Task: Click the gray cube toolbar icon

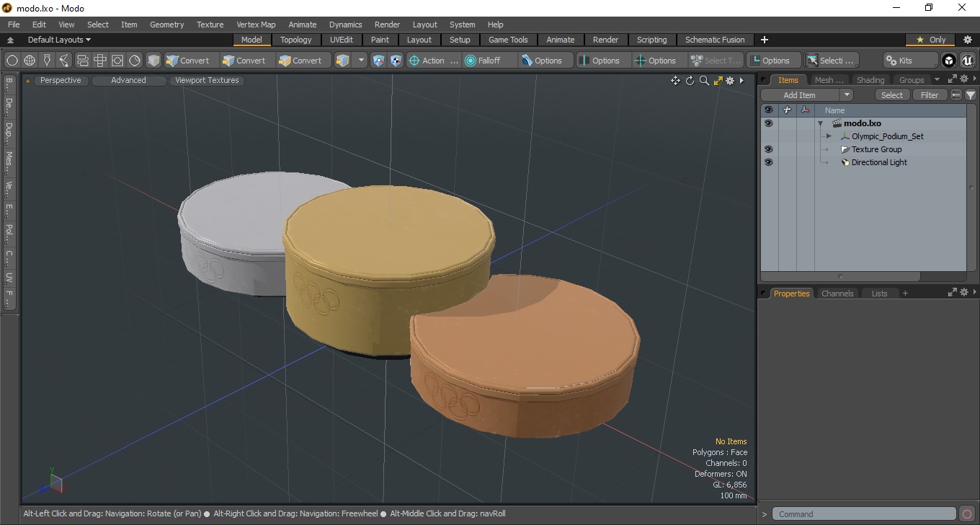Action: pos(153,61)
